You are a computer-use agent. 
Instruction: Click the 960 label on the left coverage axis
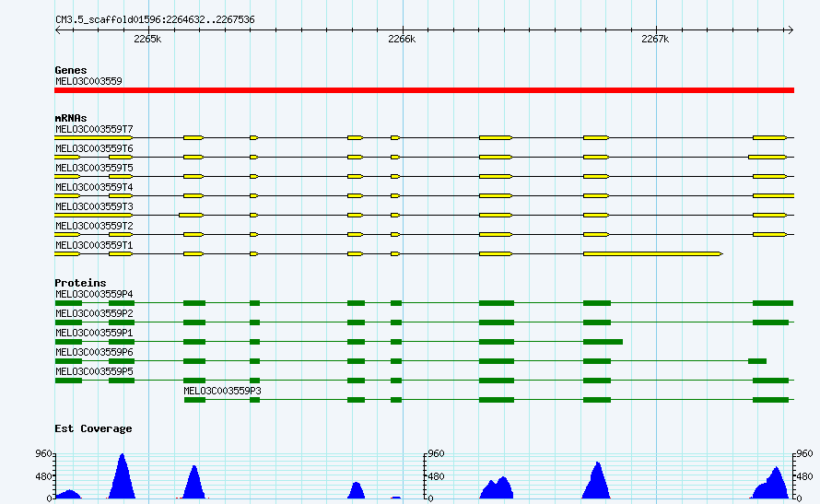point(44,454)
